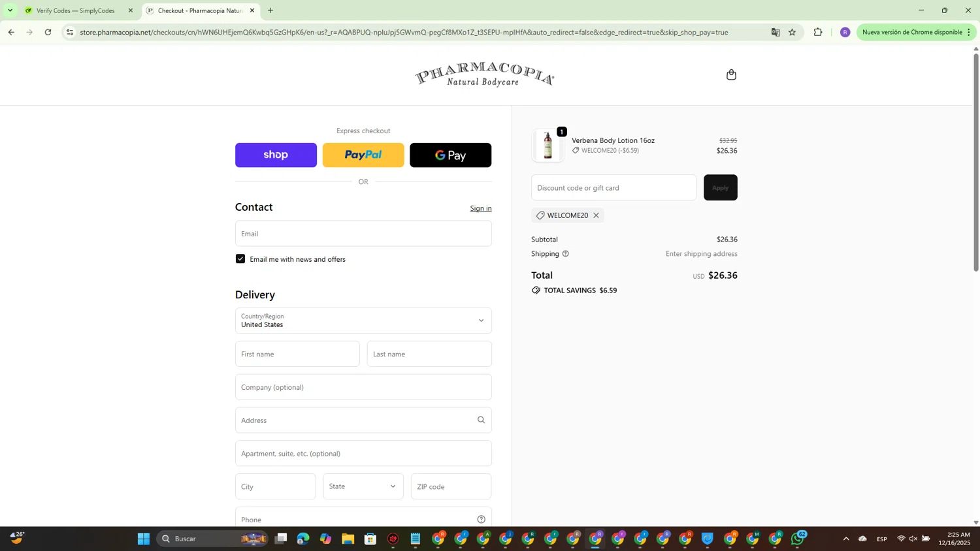This screenshot has width=980, height=551.
Task: Click the Windows taskbar Buscar search box
Action: coord(212,539)
